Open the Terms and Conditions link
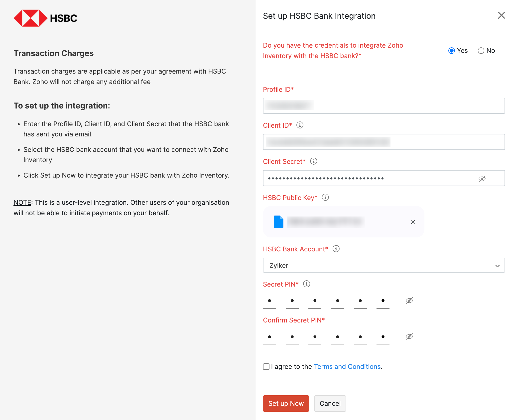Screen dimensions: 511x420 tap(347, 366)
